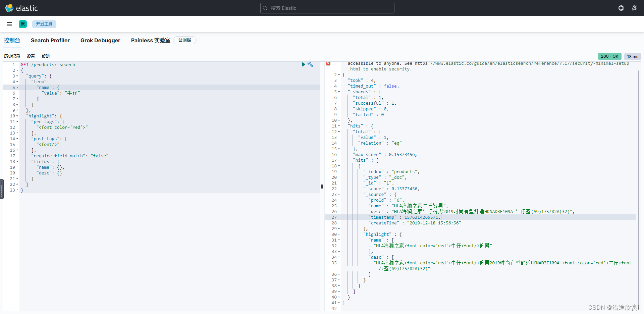The width and height of the screenshot is (644, 314).
Task: Open the Grok Debugger tab
Action: pos(100,40)
